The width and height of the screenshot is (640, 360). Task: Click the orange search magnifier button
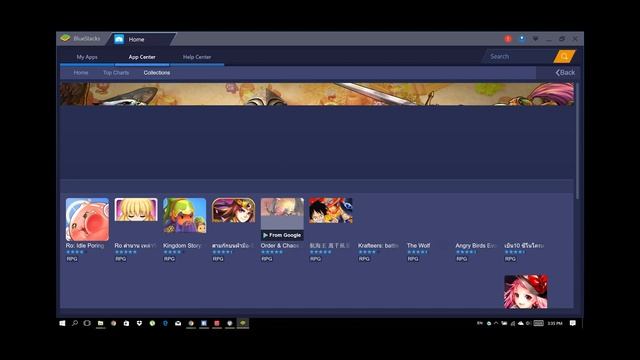point(564,57)
